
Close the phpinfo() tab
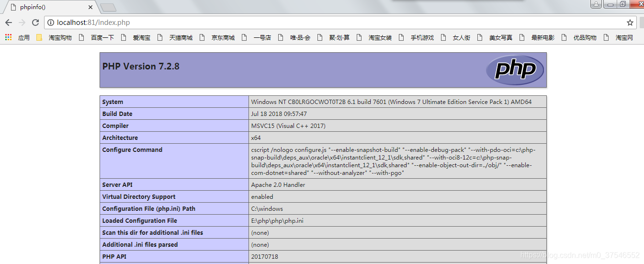[91, 7]
